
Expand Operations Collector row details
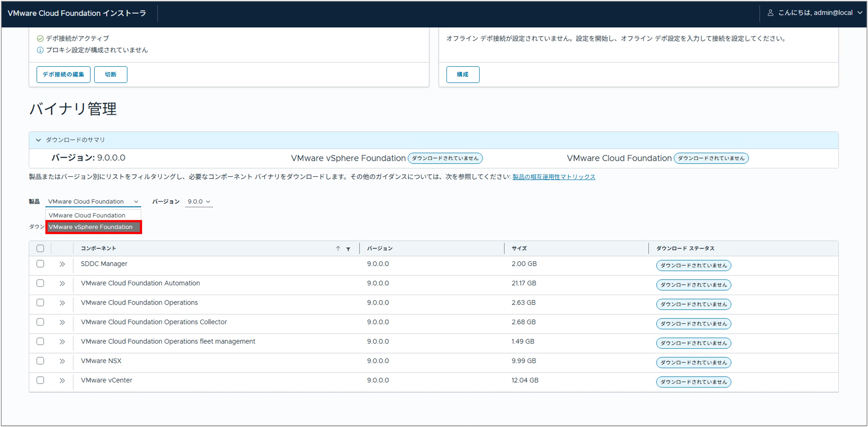point(62,323)
